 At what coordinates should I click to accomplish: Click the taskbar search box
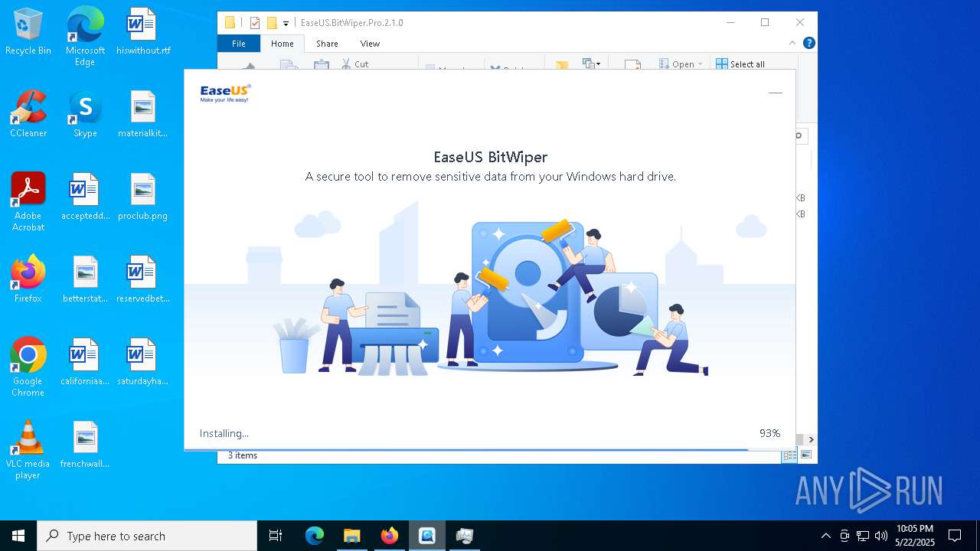coord(147,536)
